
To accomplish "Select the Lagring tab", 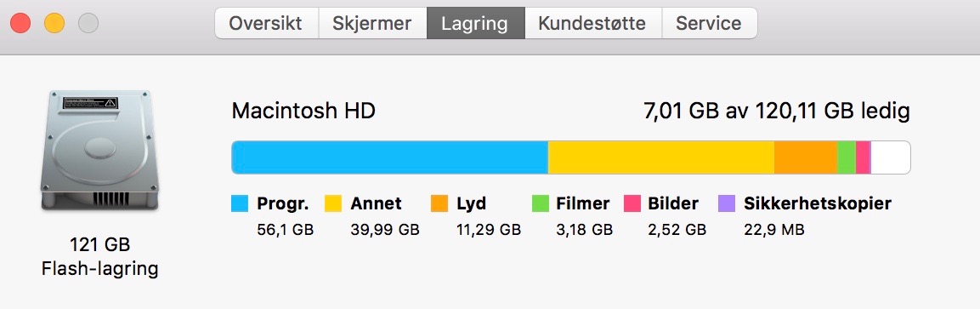I will 476,24.
